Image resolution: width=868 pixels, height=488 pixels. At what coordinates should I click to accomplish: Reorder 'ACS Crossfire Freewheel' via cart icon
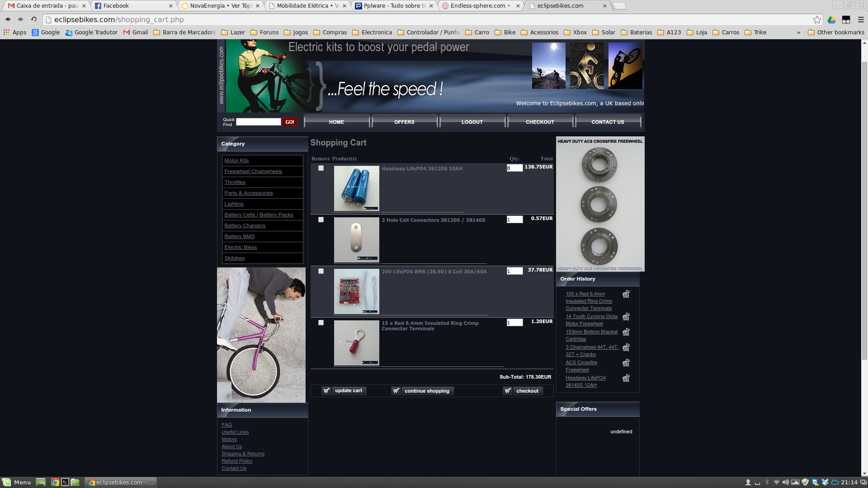pos(626,363)
